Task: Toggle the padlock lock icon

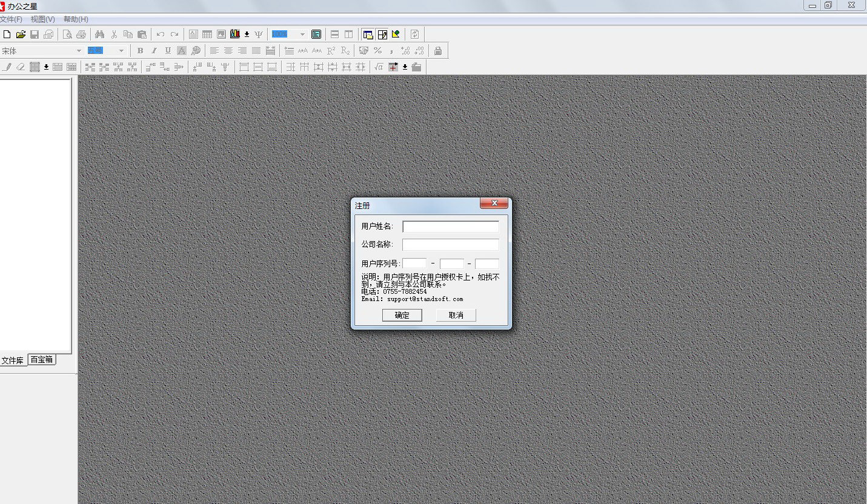Action: tap(438, 50)
